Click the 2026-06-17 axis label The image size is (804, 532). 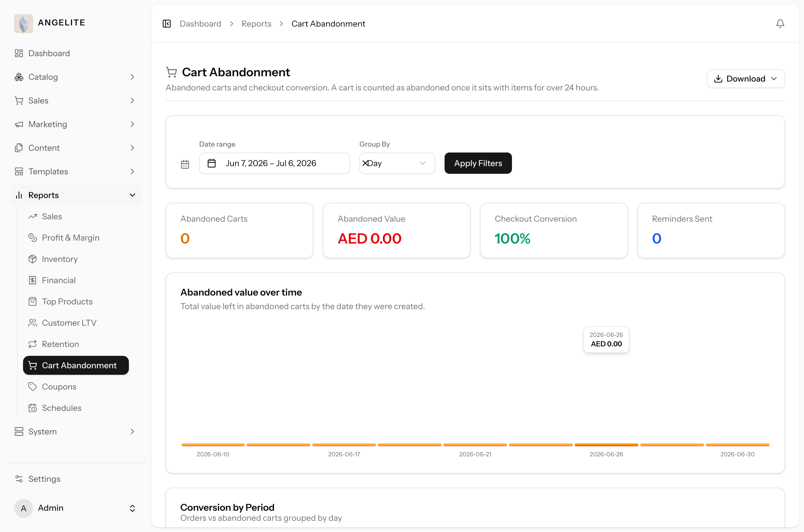[344, 454]
